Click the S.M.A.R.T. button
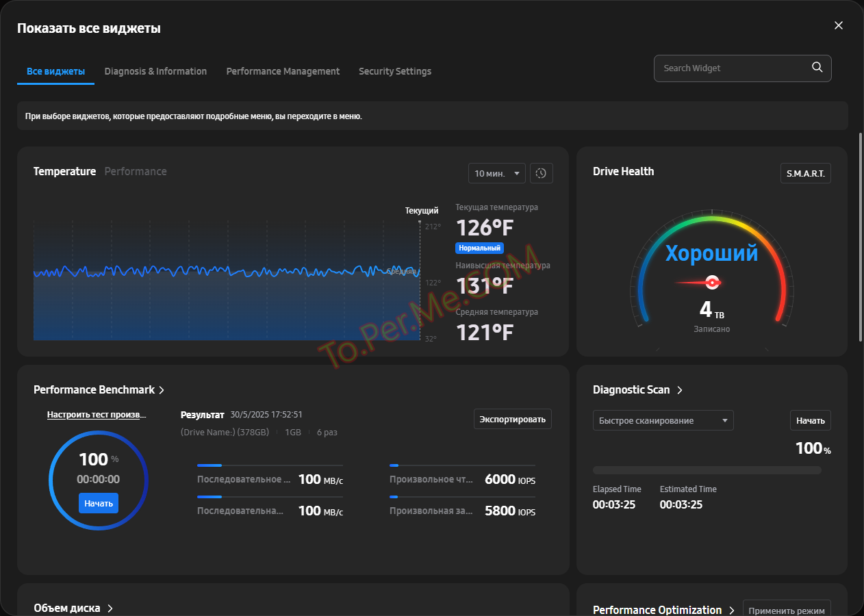This screenshot has height=616, width=864. pos(805,173)
